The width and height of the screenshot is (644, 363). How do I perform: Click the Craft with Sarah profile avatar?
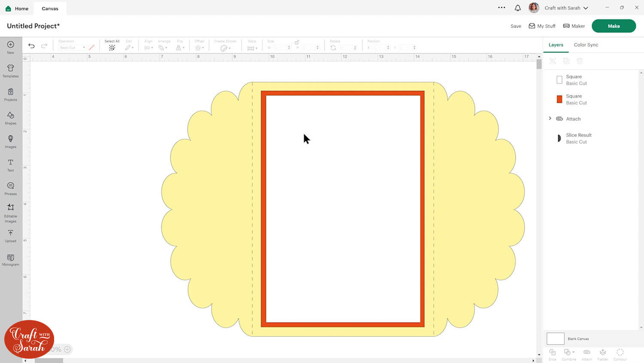534,8
